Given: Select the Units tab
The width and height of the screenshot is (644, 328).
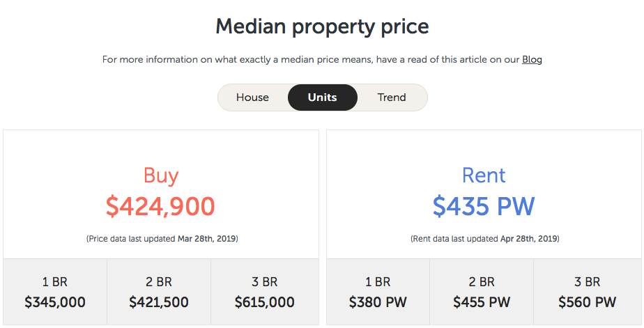Looking at the screenshot, I should pos(323,97).
